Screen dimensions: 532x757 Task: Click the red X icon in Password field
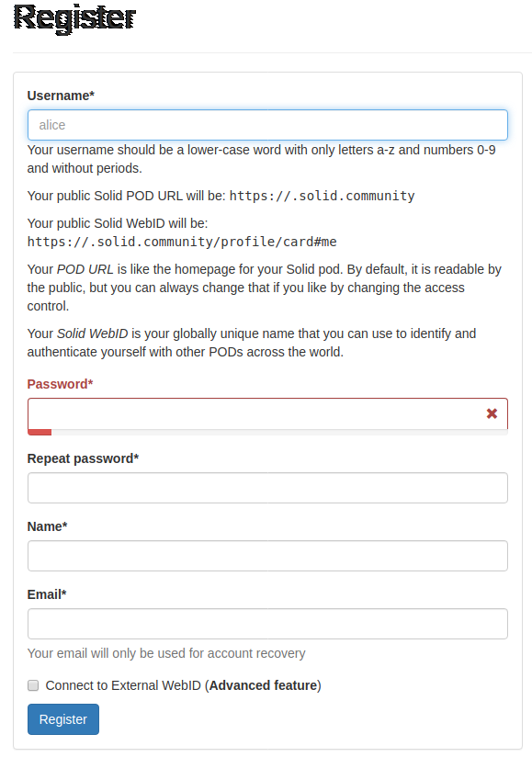492,413
